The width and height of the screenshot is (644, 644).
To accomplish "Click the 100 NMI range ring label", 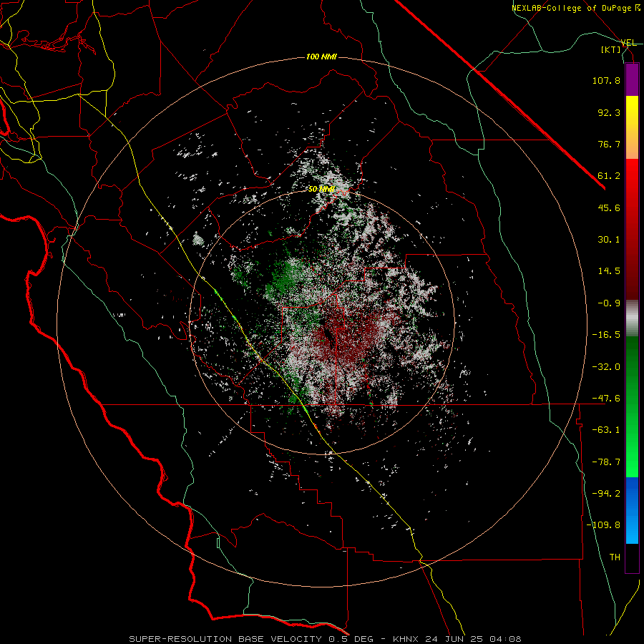I will tap(321, 57).
